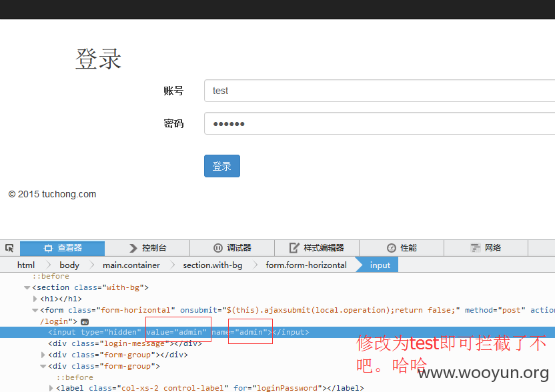Collapse the second form-group div

pyautogui.click(x=43, y=366)
